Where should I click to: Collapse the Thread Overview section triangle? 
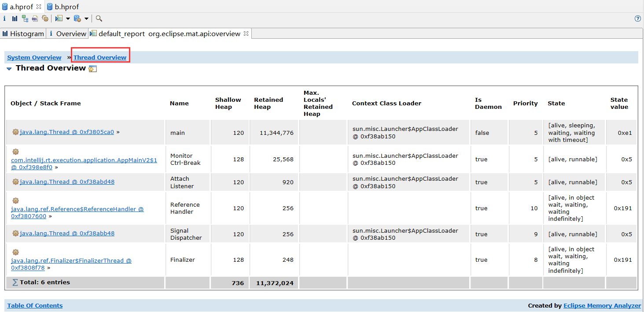point(9,69)
